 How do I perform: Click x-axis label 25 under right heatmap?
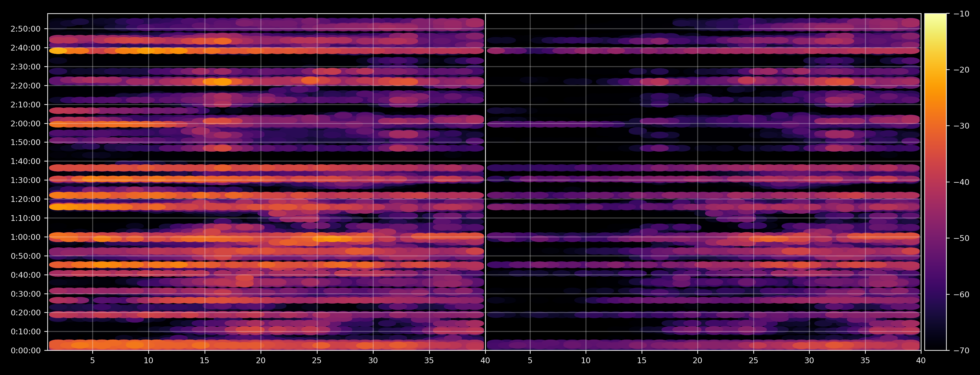tap(753, 360)
